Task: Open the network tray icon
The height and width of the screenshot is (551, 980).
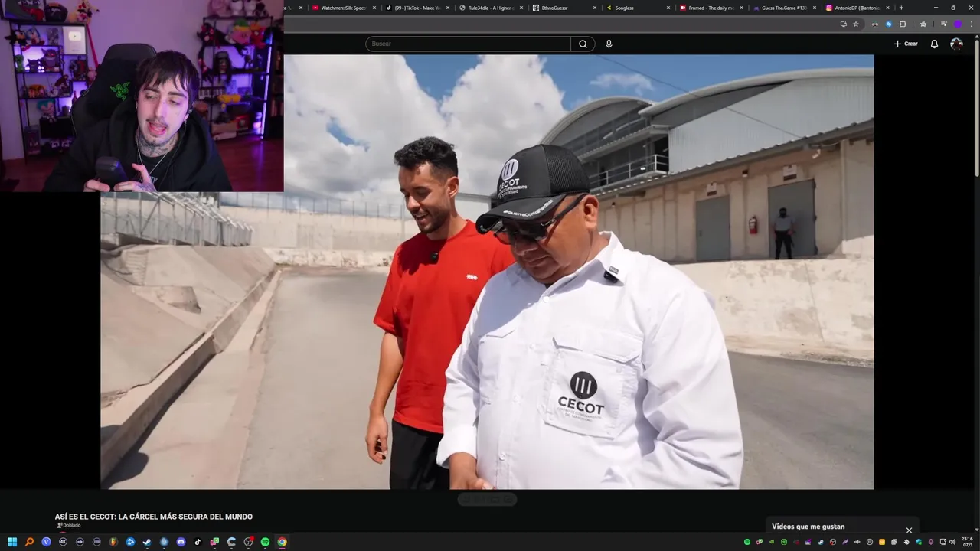Action: pos(943,542)
